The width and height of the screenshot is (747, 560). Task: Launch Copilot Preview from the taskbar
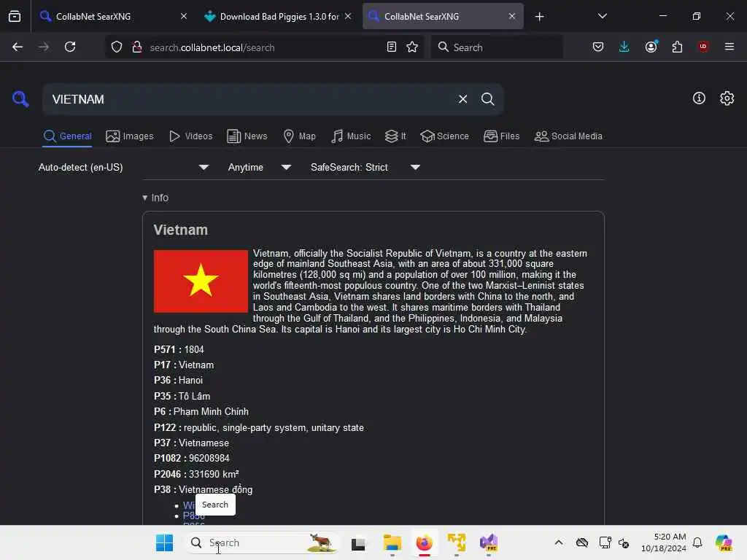(x=723, y=542)
